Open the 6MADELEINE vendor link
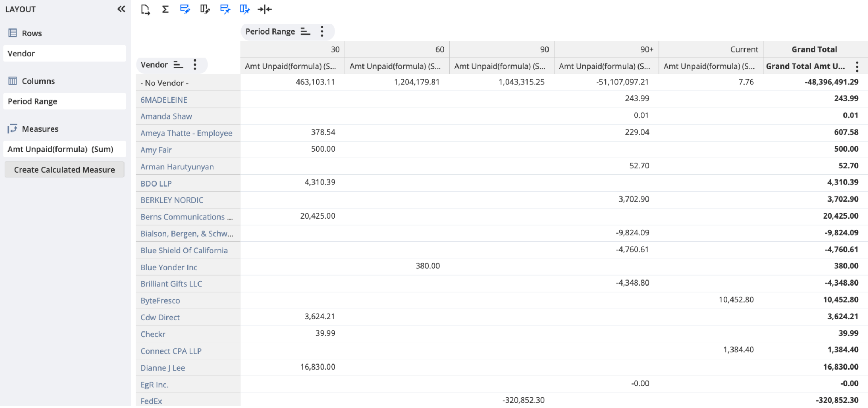The image size is (868, 408). click(164, 100)
